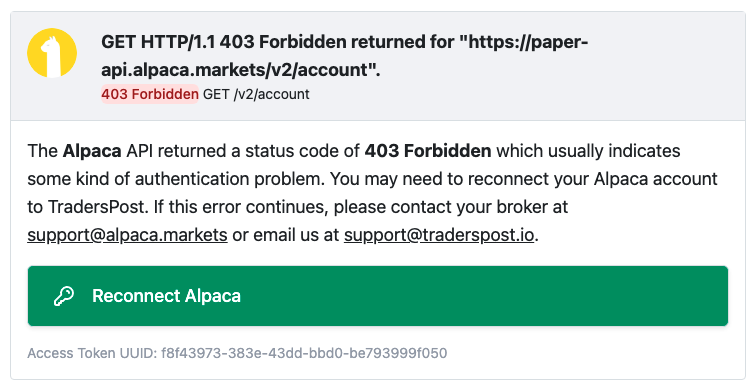Click the words "or email us at"
This screenshot has width=756, height=392.
coord(285,235)
